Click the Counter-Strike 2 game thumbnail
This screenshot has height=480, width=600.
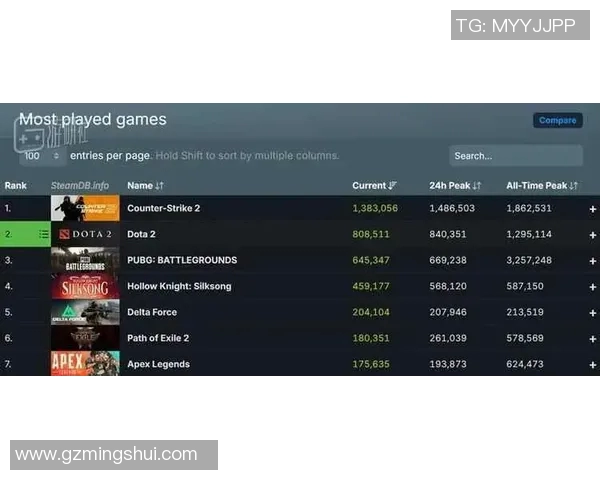point(85,208)
